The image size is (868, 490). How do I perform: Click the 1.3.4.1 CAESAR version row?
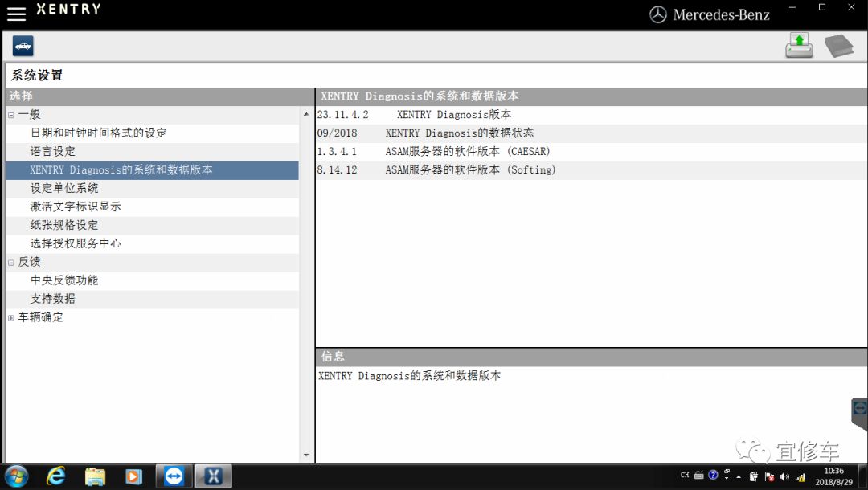coord(592,151)
